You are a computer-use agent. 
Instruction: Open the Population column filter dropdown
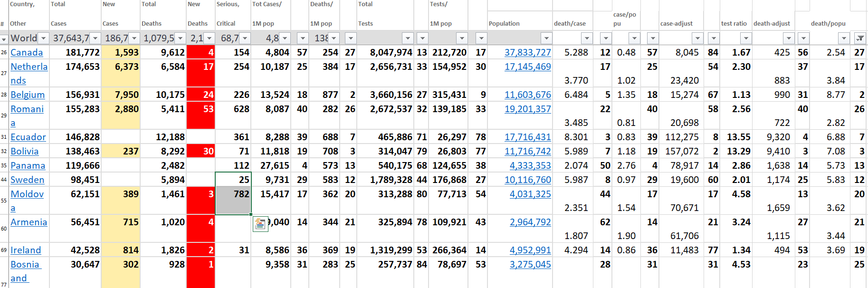[546, 38]
